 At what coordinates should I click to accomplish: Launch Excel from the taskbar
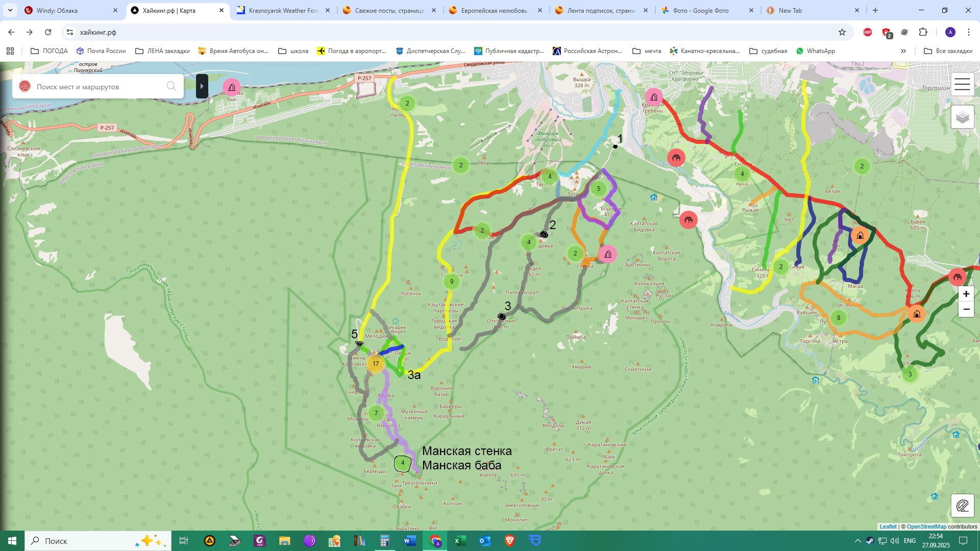460,541
